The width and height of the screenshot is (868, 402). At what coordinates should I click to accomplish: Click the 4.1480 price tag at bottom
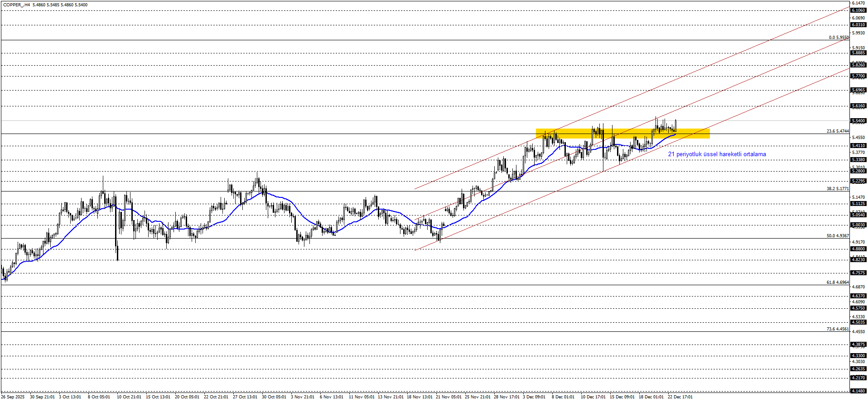coord(858,391)
